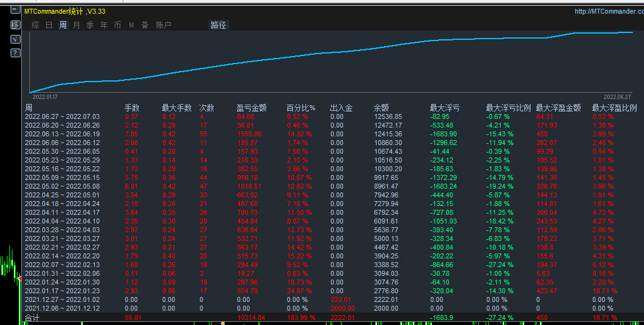Click the 出入金 column header
The height and width of the screenshot is (325, 644).
pyautogui.click(x=341, y=108)
